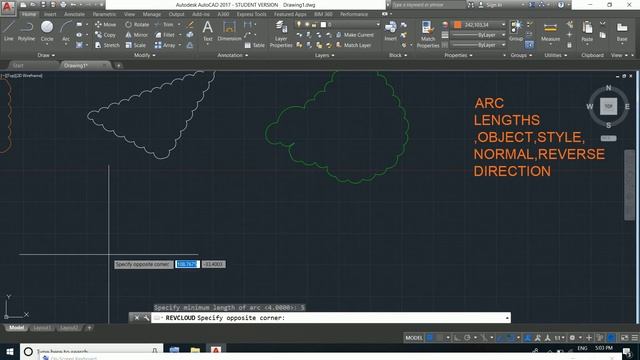Viewport: 640px width, 360px height.
Task: Click the Base view icon
Action: [622, 32]
